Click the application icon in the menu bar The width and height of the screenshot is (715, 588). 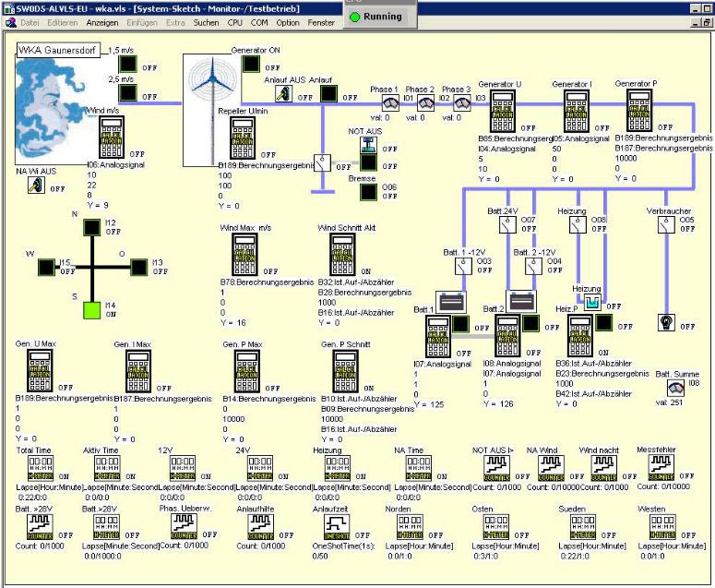10,22
